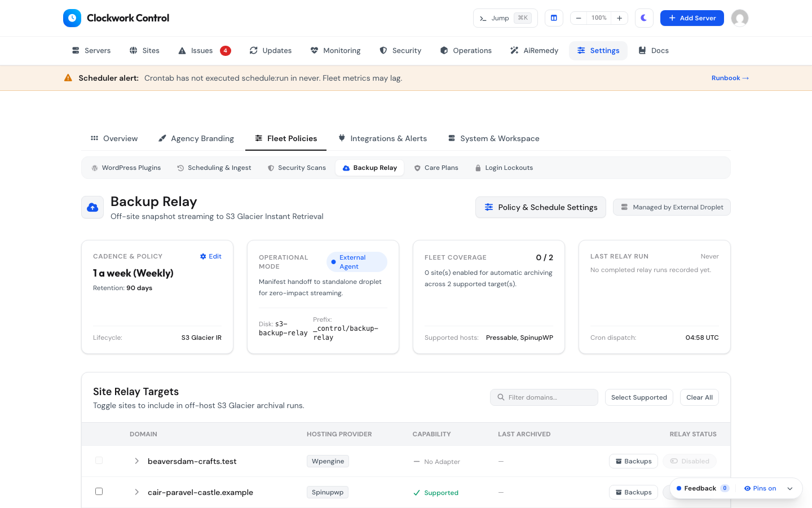Open the Security nav item
Viewport: 812px width, 508px height.
pyautogui.click(x=400, y=51)
